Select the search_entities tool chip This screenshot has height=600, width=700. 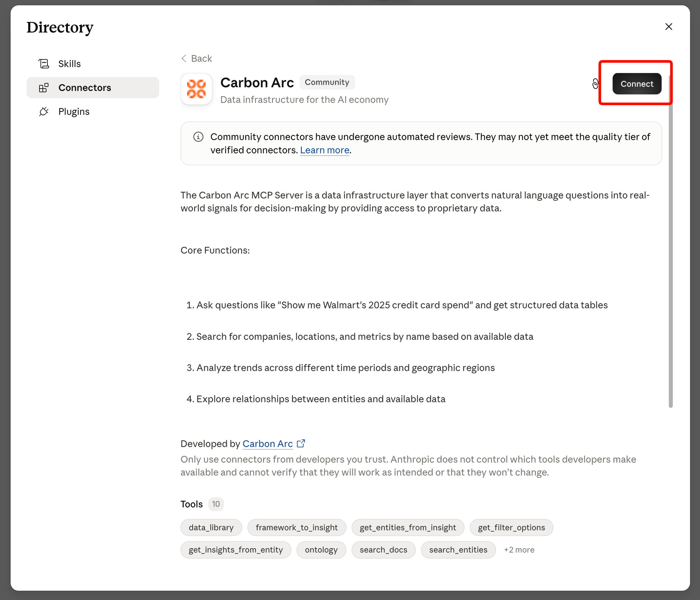tap(458, 550)
